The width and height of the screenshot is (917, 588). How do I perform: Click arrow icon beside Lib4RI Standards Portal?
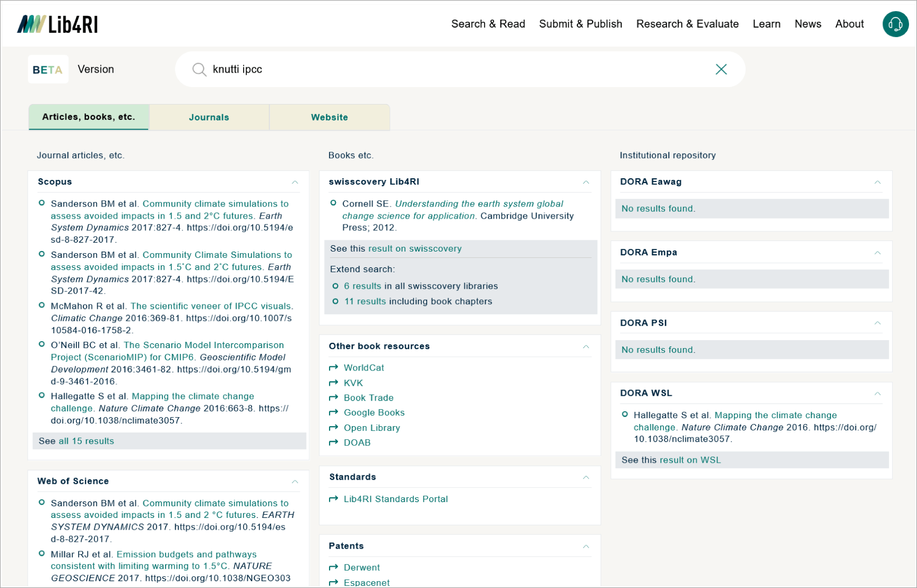(x=333, y=499)
